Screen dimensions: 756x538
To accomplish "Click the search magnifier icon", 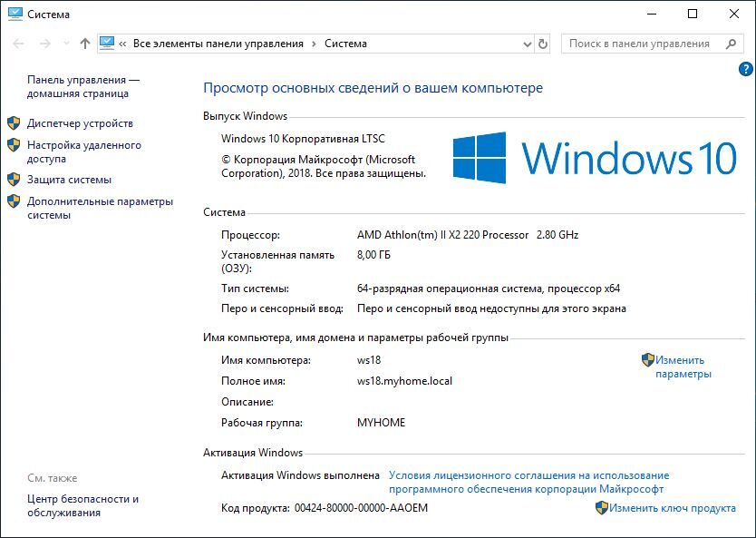I will (731, 44).
